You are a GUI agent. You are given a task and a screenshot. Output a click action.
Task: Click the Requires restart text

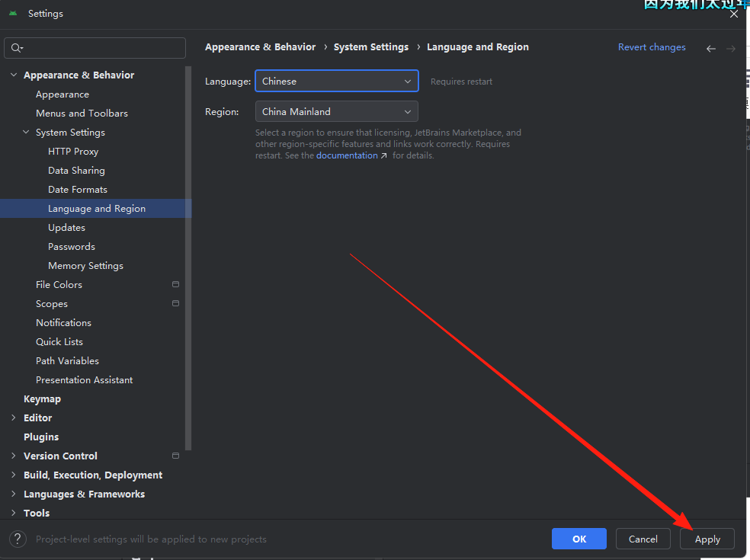click(461, 82)
